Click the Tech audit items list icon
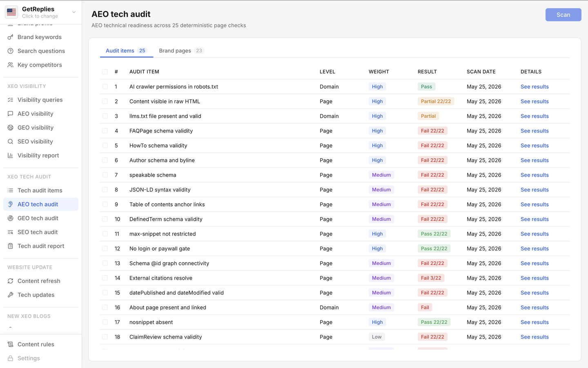Screen dimensions: 588x368 click(11, 191)
